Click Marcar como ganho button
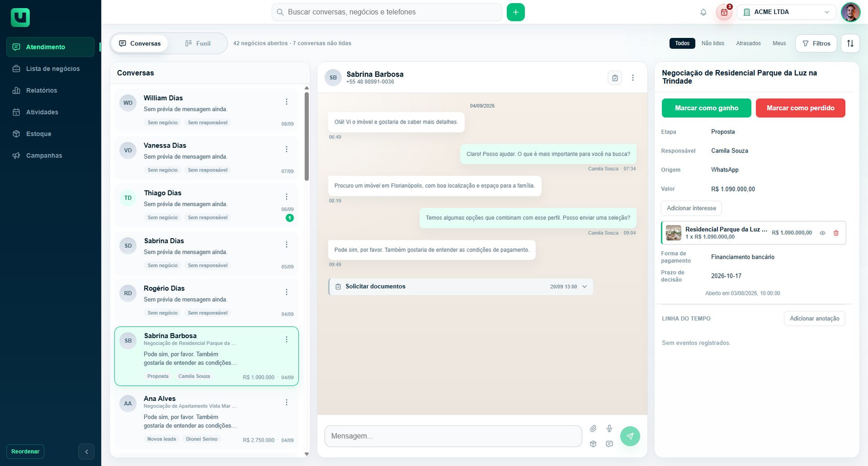The width and height of the screenshot is (868, 466). pos(706,108)
